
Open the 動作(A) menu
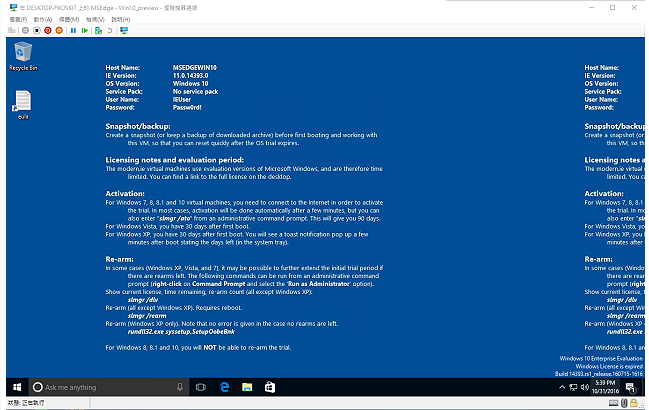(43, 19)
